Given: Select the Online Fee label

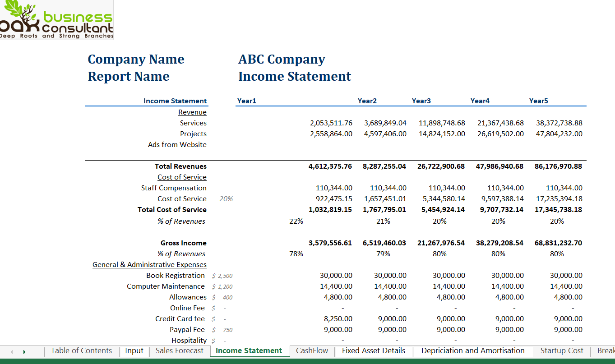Looking at the screenshot, I should point(187,308).
